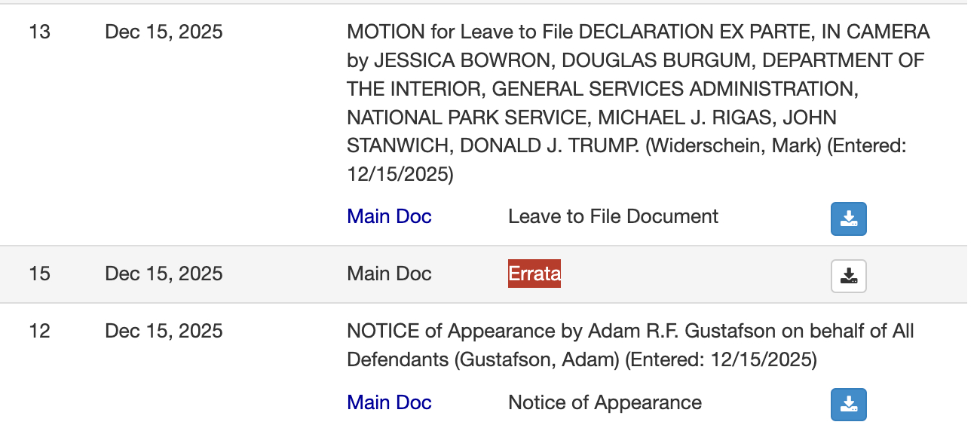Click Main Doc text in Errata row
980x428 pixels.
[x=389, y=274]
